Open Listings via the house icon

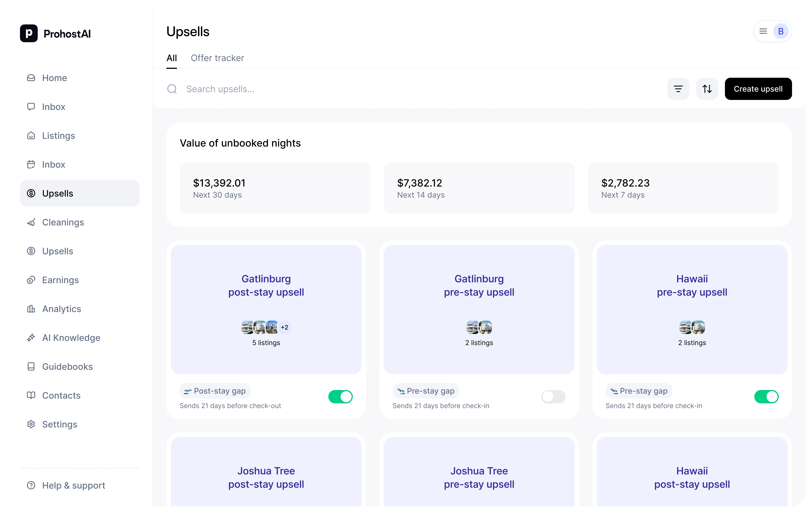(31, 135)
